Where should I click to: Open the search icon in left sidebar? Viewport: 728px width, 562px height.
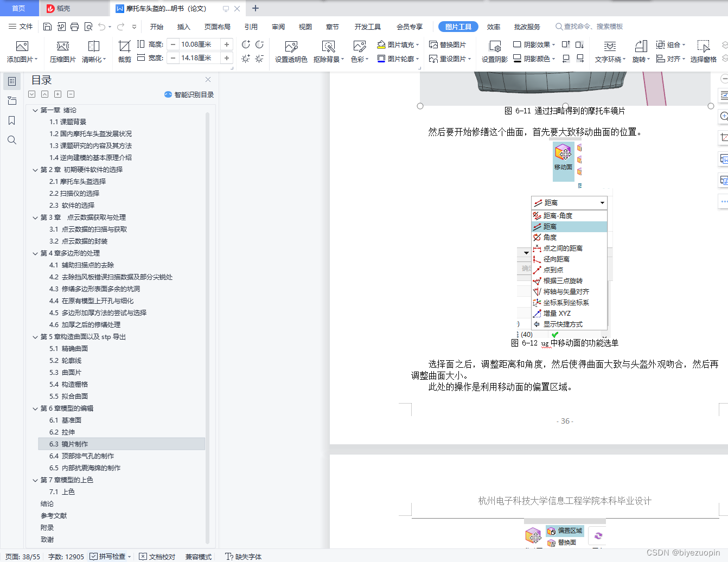pyautogui.click(x=12, y=140)
